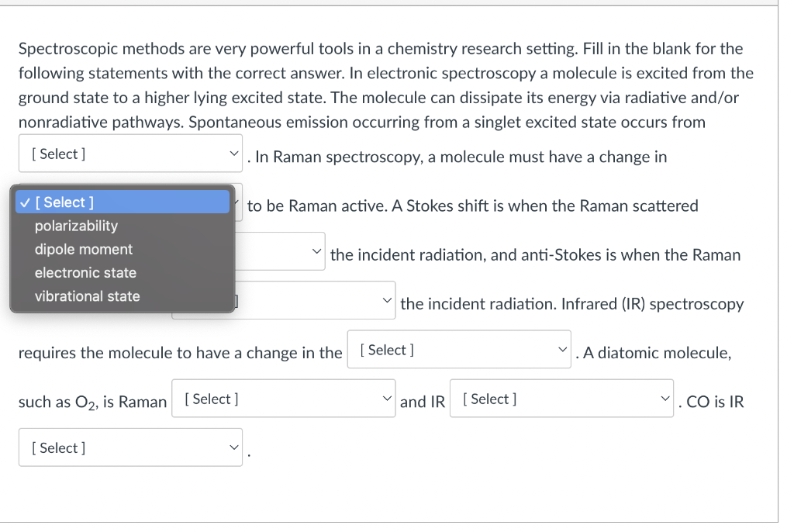Open the "CO is IR" dropdown at bottom left
Image resolution: width=794 pixels, height=532 pixels.
tap(130, 447)
